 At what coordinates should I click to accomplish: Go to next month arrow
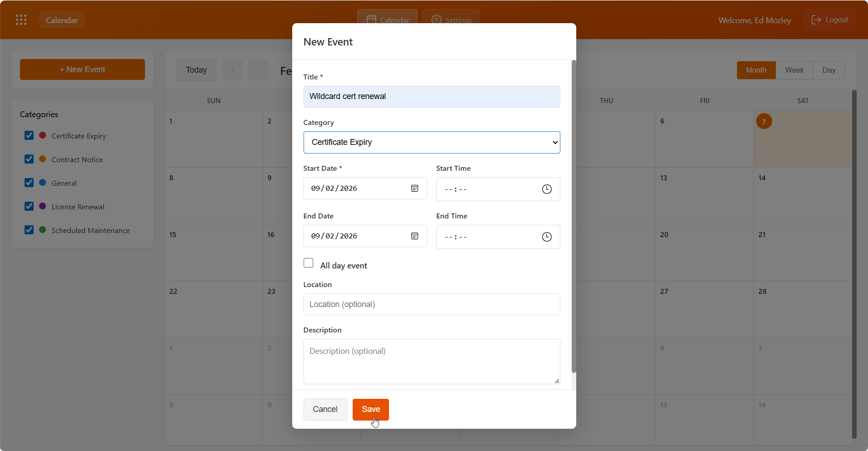click(258, 70)
